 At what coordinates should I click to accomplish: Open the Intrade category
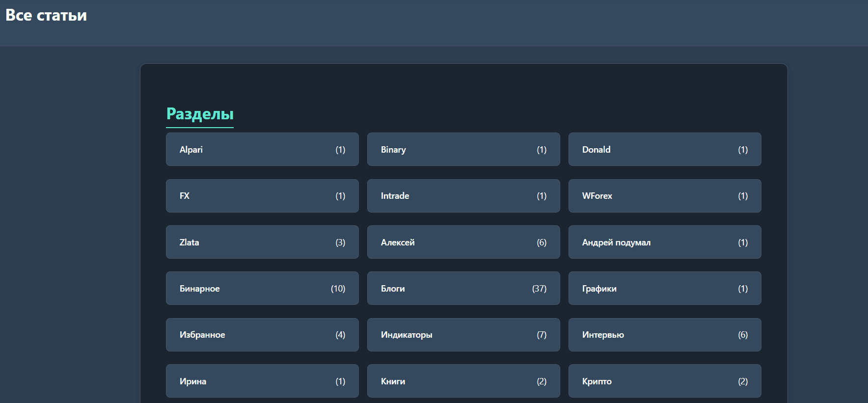[463, 196]
